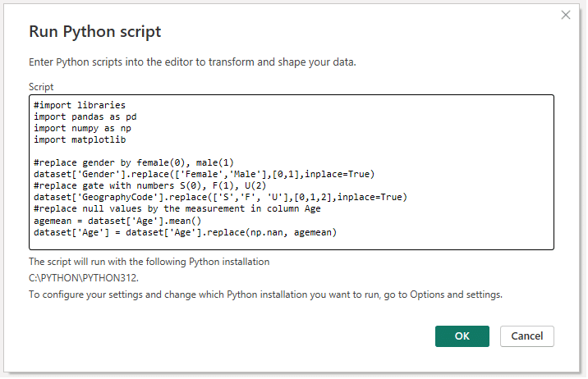
Task: Click the 'Options and settings' text
Action: coord(456,295)
